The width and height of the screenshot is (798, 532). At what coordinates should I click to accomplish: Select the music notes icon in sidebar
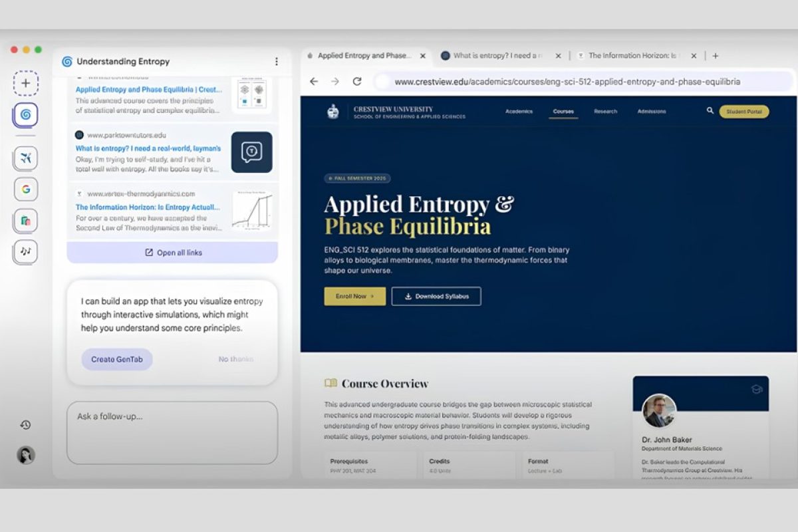pyautogui.click(x=26, y=251)
